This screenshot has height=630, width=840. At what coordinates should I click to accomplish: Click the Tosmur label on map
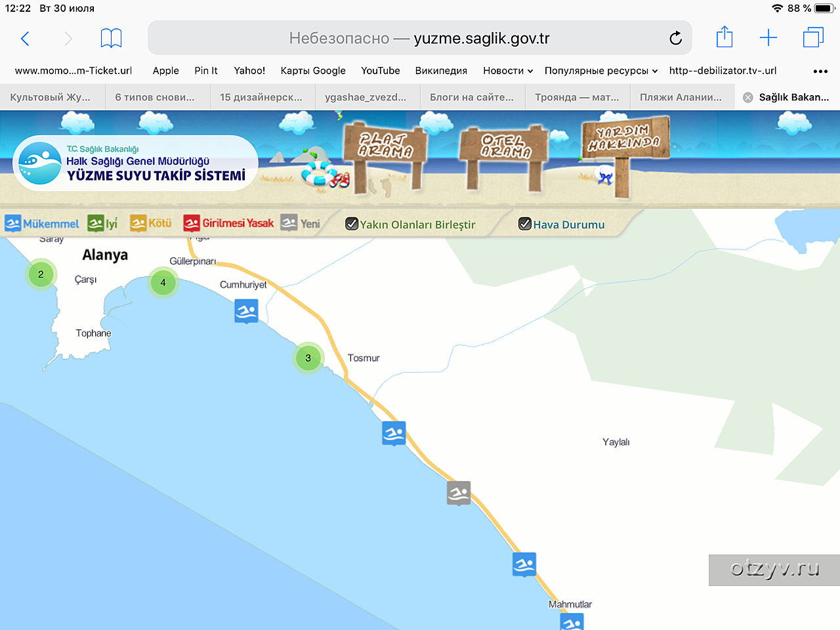coord(364,358)
